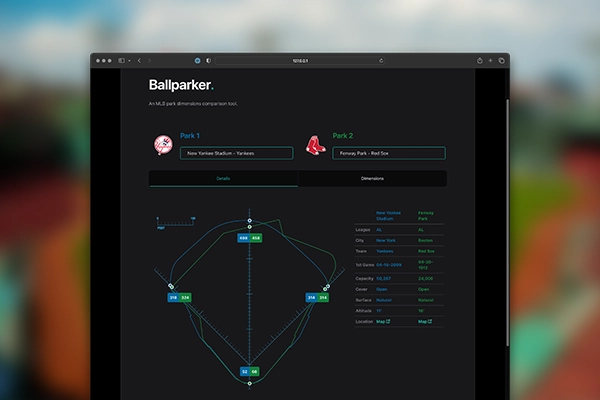Image resolution: width=600 pixels, height=400 pixels.
Task: Click the Yankees team cell
Action: coord(385,251)
